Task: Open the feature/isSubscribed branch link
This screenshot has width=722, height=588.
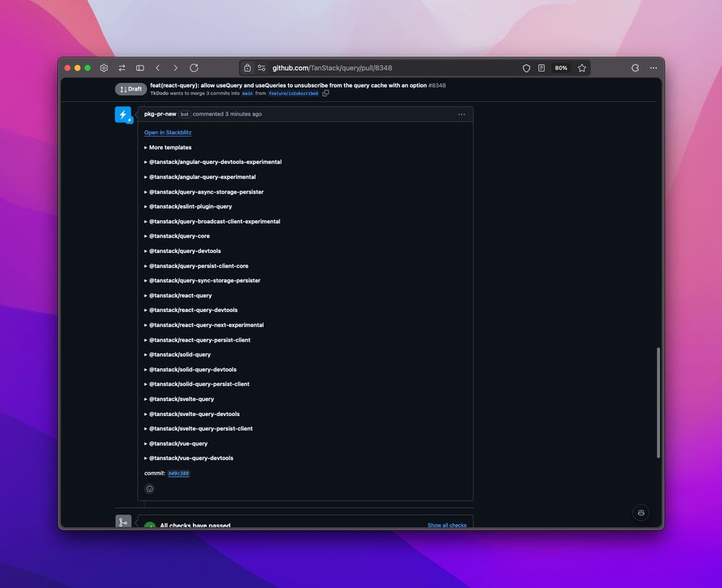Action: point(293,93)
